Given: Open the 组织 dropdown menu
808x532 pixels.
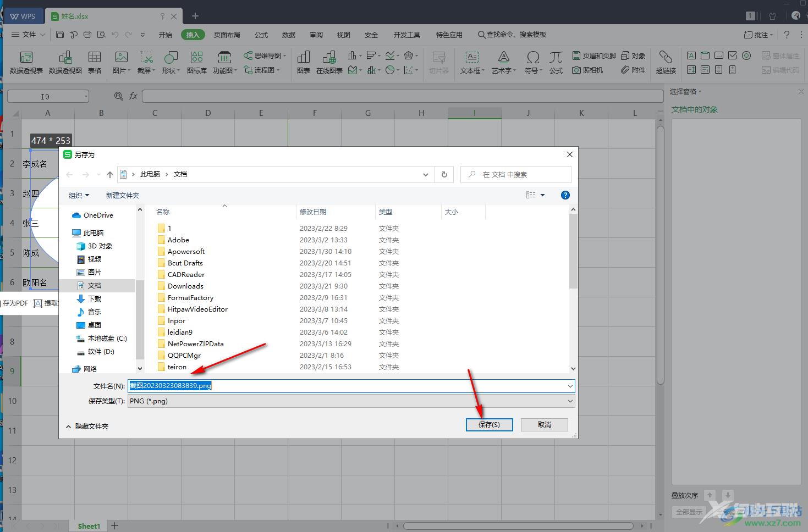Looking at the screenshot, I should (79, 195).
